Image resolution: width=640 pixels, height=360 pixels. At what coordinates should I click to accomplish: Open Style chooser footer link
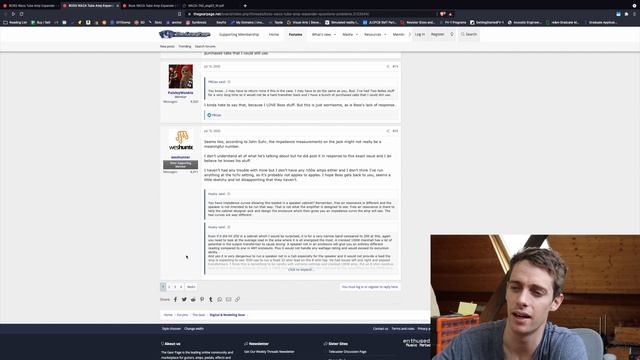(171, 329)
